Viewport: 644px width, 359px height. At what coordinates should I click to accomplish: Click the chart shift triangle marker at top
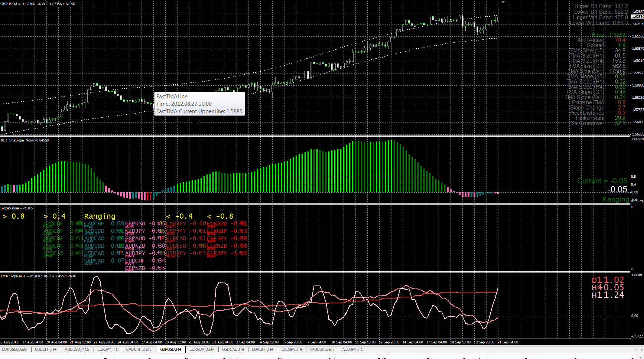[503, 2]
